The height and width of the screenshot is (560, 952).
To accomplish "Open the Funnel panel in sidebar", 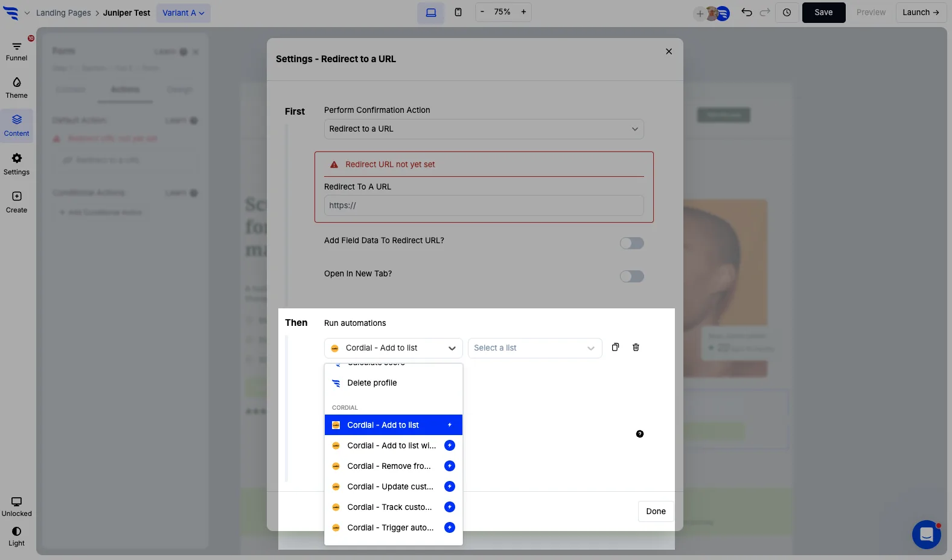I will point(16,51).
